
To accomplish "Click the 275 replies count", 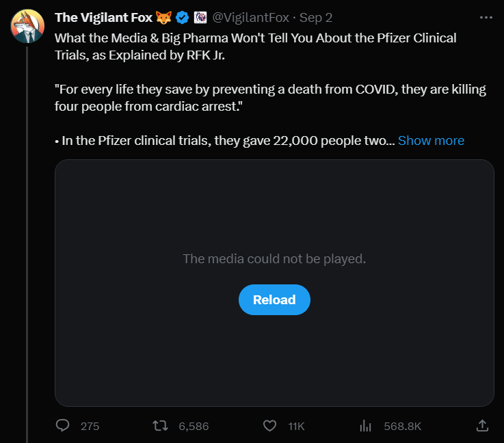I will coord(90,426).
